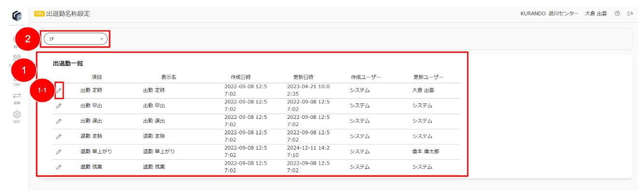Click 作成ユーザー システム in 出勤 定時 row
The image size is (644, 194).
pos(359,90)
